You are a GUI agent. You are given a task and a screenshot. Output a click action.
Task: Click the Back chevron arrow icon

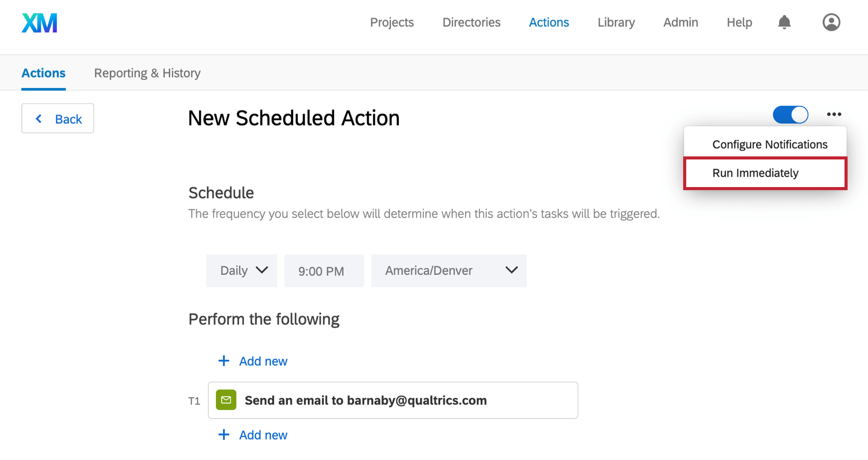[39, 119]
